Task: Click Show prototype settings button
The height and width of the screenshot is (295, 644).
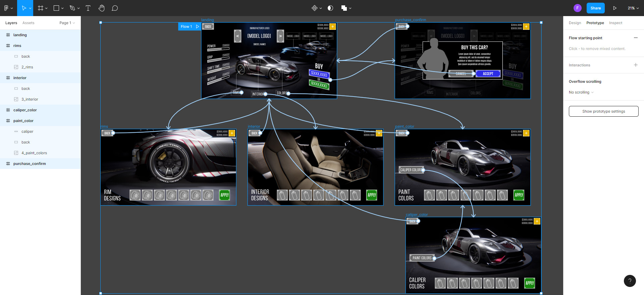Action: click(x=603, y=111)
